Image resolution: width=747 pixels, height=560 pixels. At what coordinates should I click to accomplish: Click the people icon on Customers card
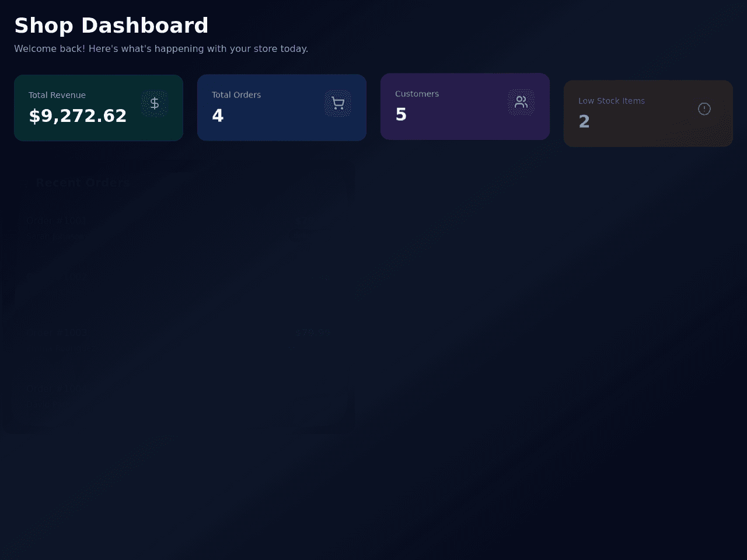(521, 102)
